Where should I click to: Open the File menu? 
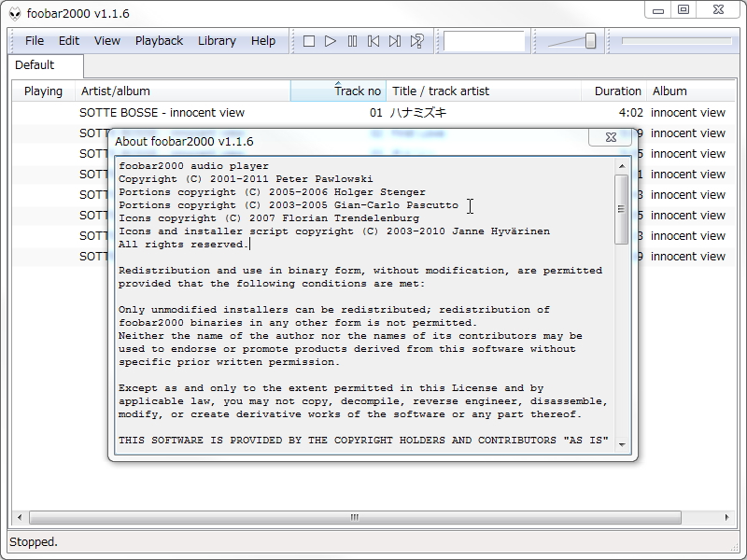[x=35, y=40]
